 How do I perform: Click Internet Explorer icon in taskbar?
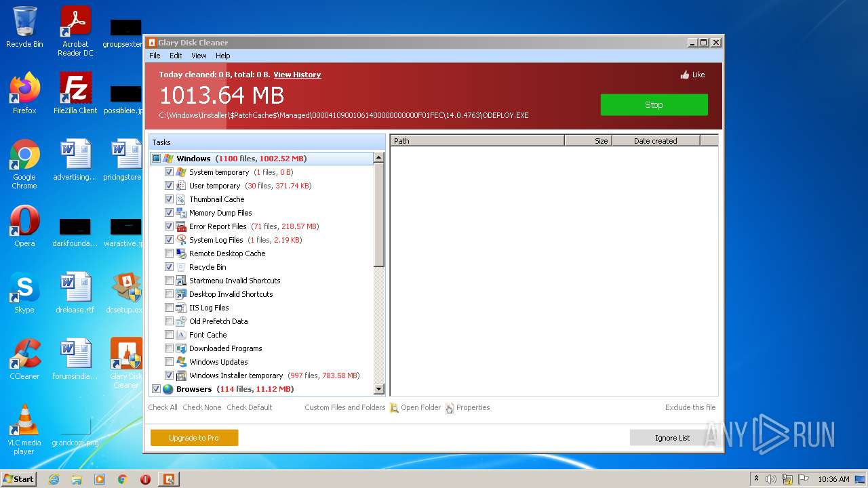54,479
